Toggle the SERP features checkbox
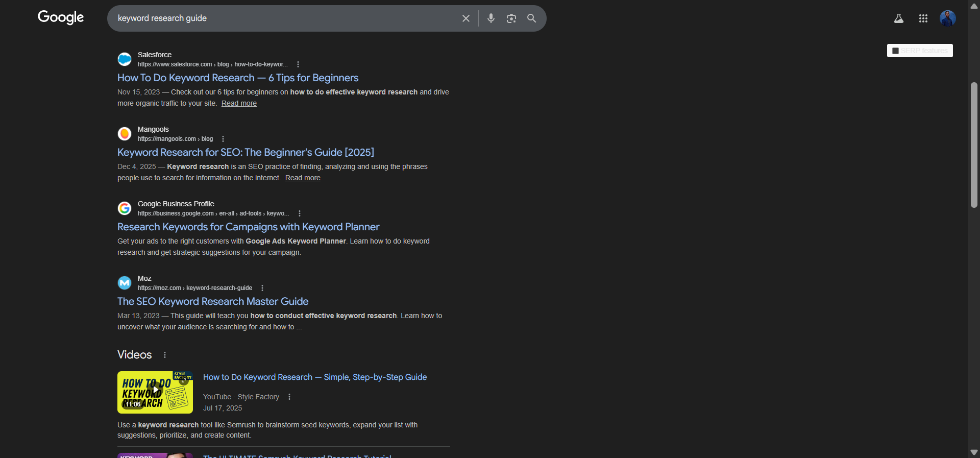 [895, 51]
